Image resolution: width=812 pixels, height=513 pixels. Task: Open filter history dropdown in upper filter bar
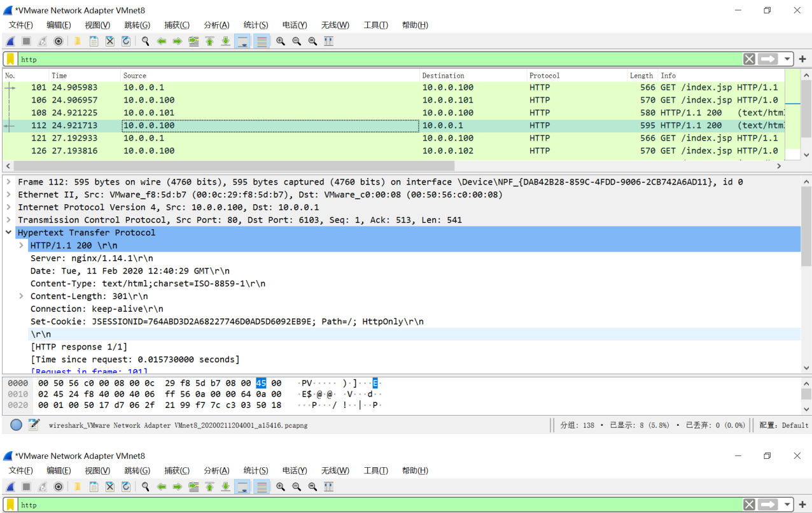tap(787, 59)
